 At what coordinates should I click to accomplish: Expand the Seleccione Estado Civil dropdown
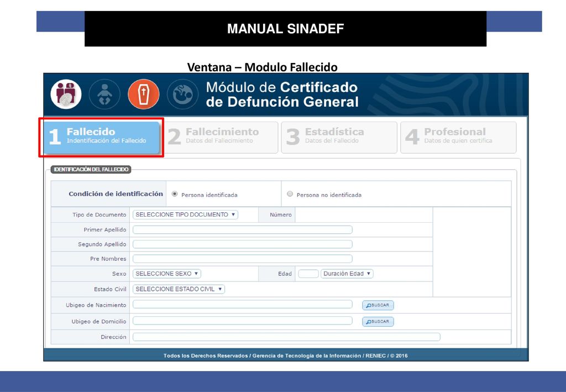click(179, 289)
